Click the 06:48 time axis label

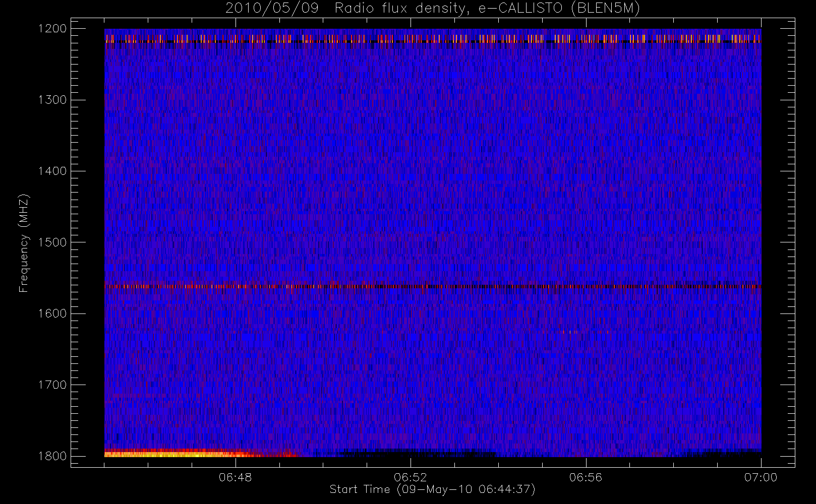(x=236, y=477)
